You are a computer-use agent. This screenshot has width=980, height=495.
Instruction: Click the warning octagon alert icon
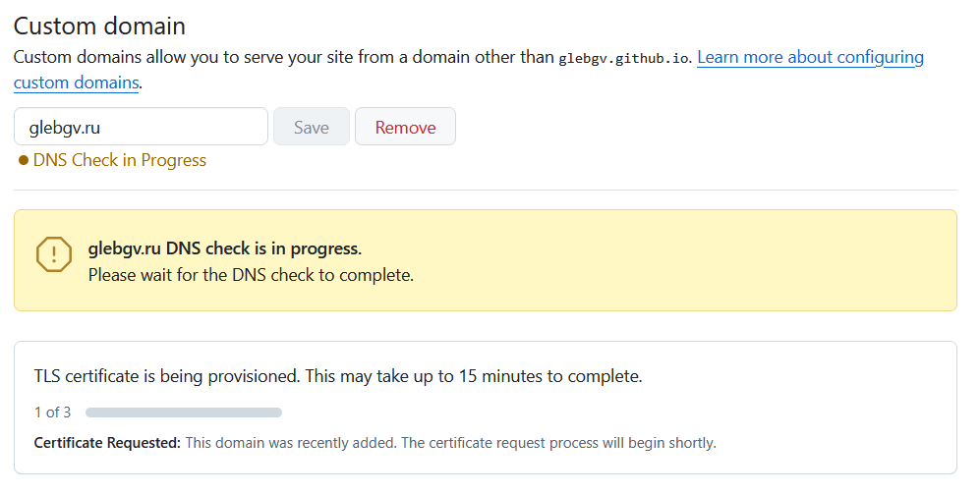tap(53, 254)
